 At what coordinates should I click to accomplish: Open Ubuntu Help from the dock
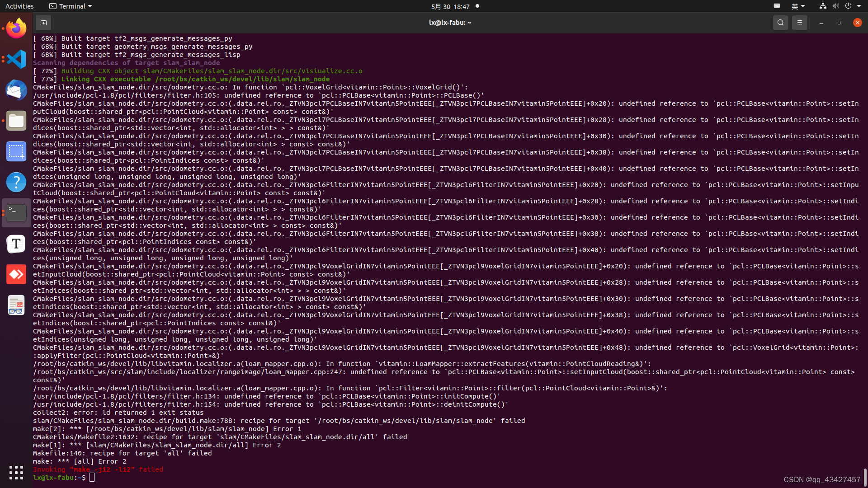pos(16,182)
